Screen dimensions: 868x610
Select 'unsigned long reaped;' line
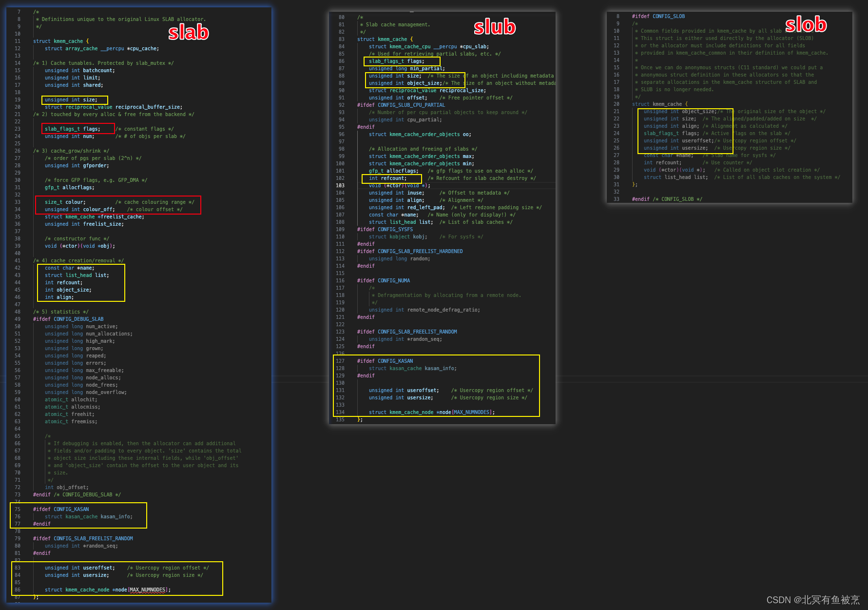pyautogui.click(x=76, y=355)
